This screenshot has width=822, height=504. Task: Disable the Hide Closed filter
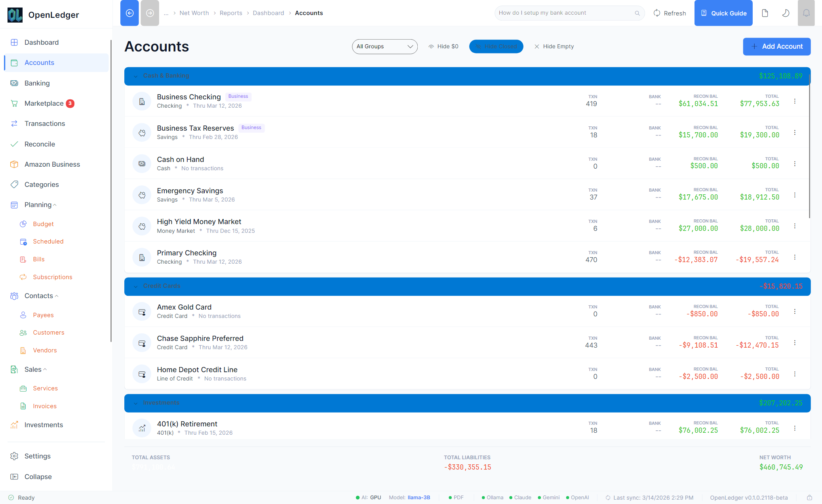[x=496, y=46]
